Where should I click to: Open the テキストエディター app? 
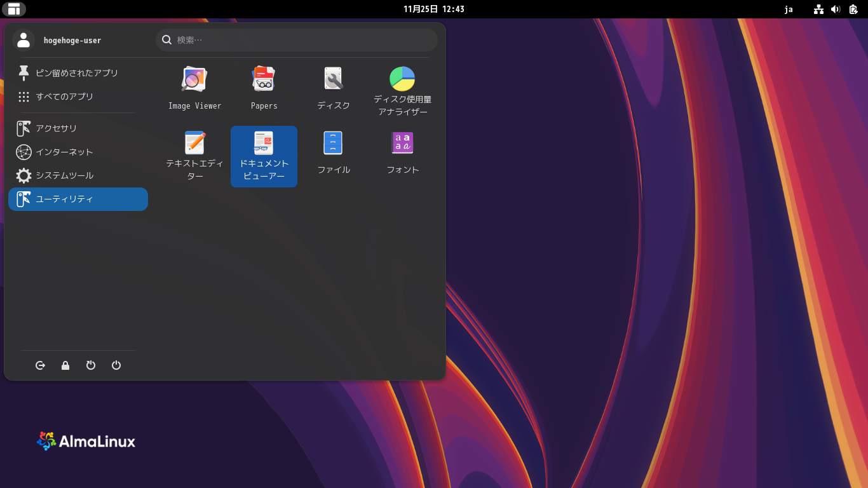[x=194, y=156]
